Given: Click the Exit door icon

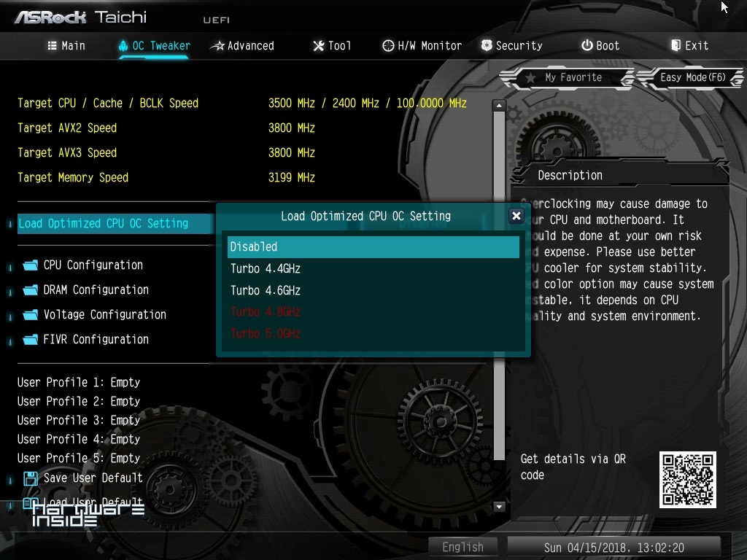Looking at the screenshot, I should pyautogui.click(x=676, y=45).
